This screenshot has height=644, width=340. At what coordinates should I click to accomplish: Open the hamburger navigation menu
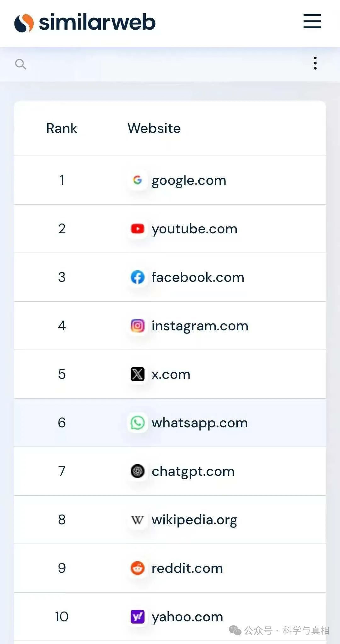(312, 21)
